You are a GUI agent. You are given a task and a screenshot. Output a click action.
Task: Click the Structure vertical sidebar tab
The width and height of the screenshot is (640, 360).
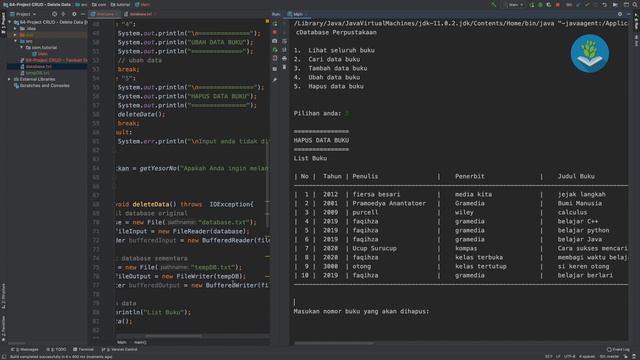[x=3, y=296]
